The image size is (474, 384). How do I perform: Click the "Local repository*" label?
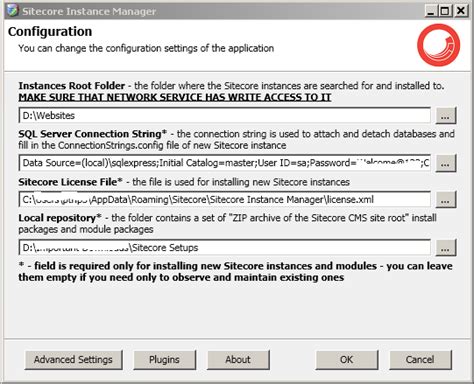(60, 218)
